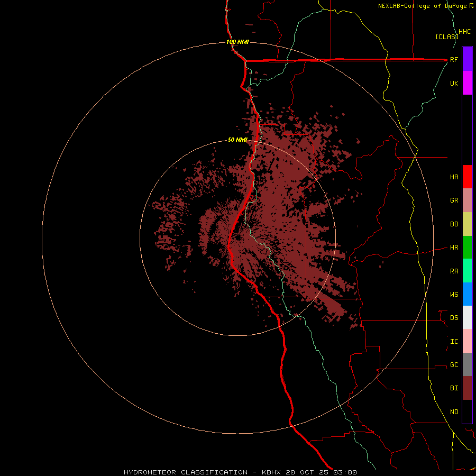Click the "HHC" product label
The image size is (476, 476).
(x=464, y=32)
